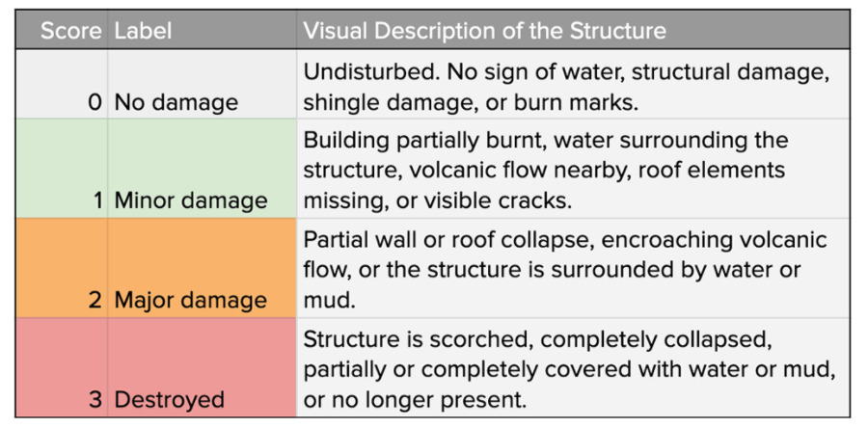Select the Visual Description of the Structure header

click(484, 30)
